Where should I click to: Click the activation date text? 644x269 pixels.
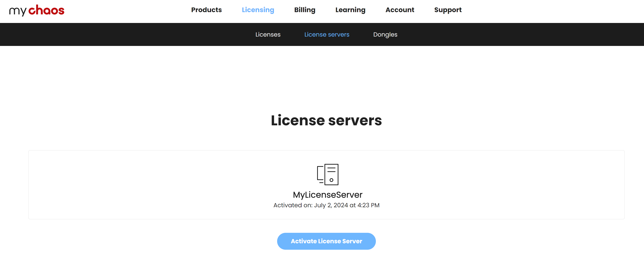click(326, 205)
